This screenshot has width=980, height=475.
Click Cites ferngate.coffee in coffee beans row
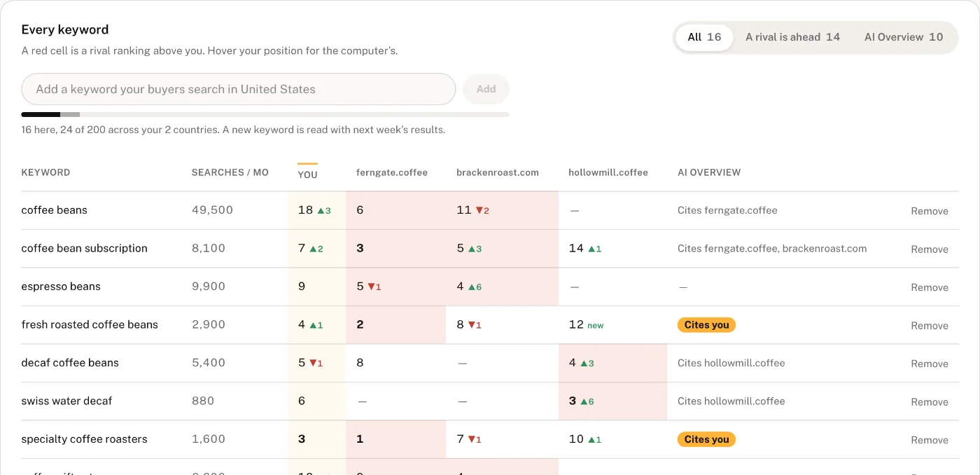727,210
